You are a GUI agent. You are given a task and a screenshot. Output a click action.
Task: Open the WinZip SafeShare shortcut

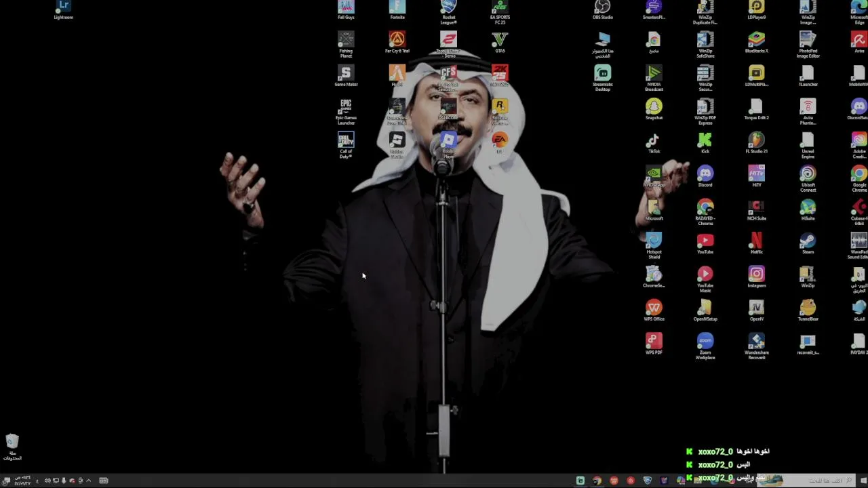pos(705,45)
